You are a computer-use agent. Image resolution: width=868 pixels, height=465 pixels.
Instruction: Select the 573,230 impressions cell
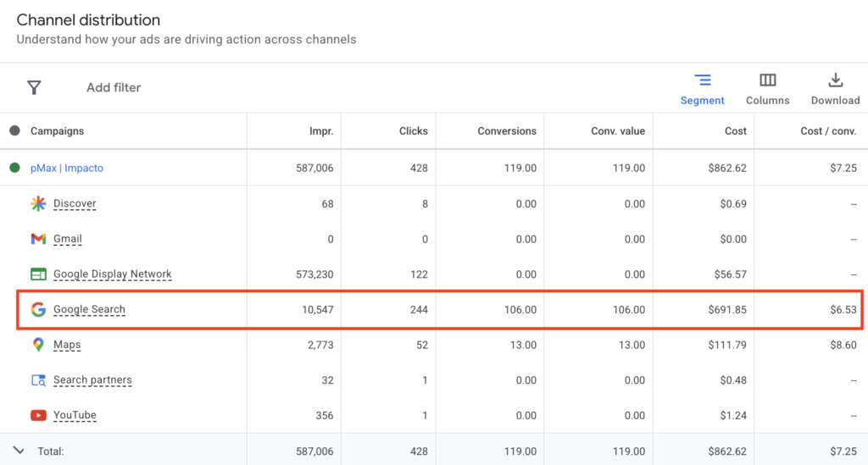314,274
